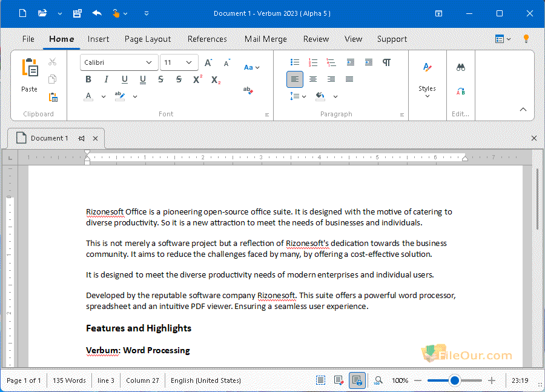
Task: Open the File menu
Action: (x=28, y=39)
